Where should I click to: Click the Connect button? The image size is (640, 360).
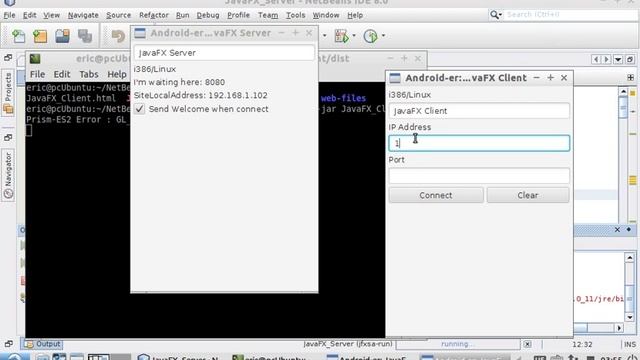coord(436,195)
